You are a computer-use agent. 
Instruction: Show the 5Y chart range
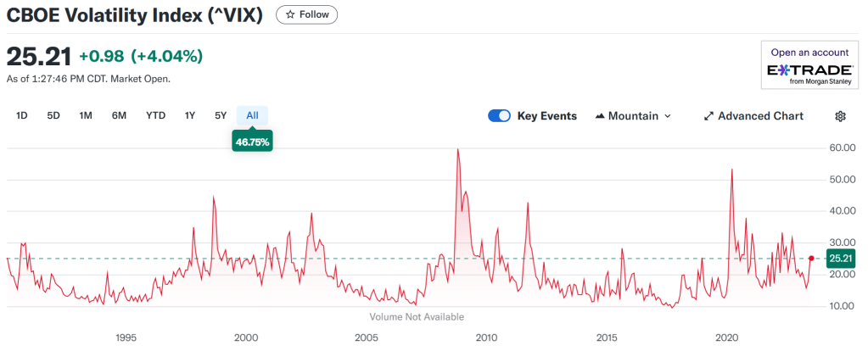point(221,115)
